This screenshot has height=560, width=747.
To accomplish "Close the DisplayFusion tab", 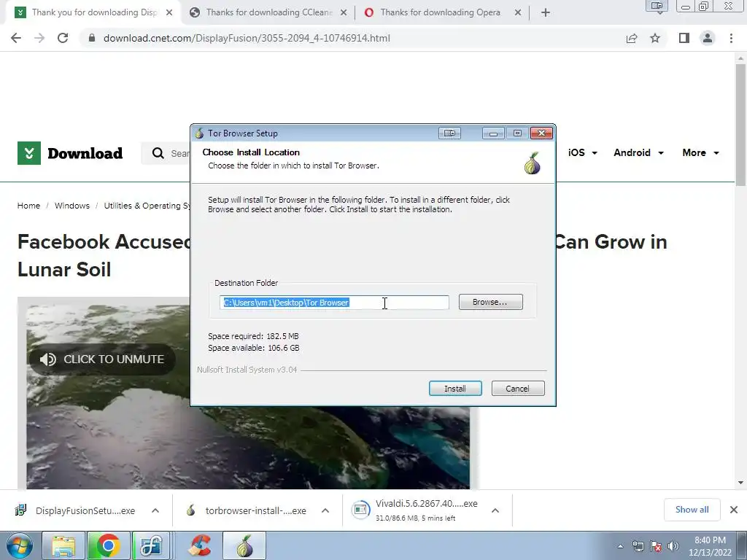I will click(169, 13).
